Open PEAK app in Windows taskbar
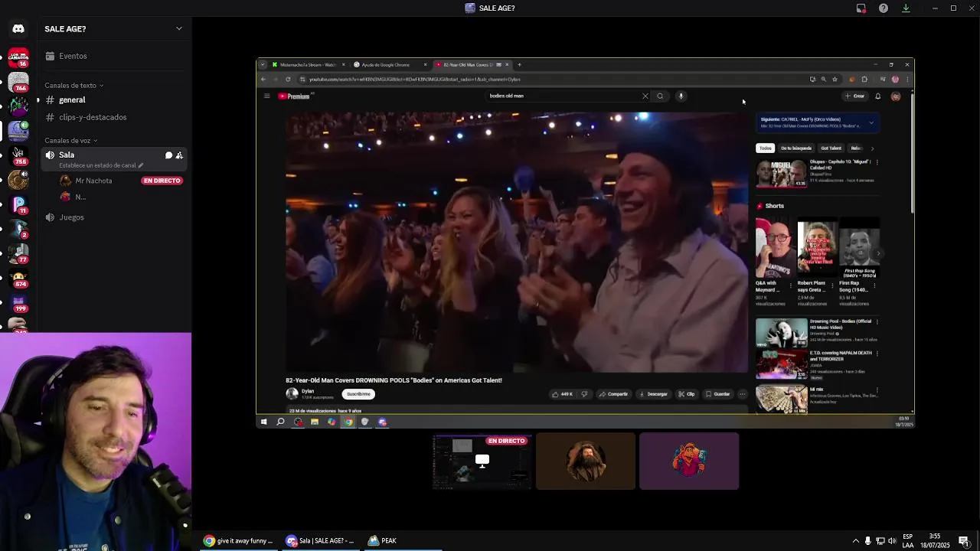The image size is (980, 551). pos(381,540)
